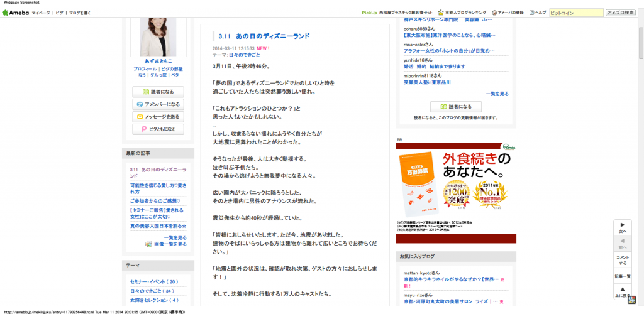644x314 pixels.
Task: Open マイページ in the top navigation
Action: click(x=41, y=13)
